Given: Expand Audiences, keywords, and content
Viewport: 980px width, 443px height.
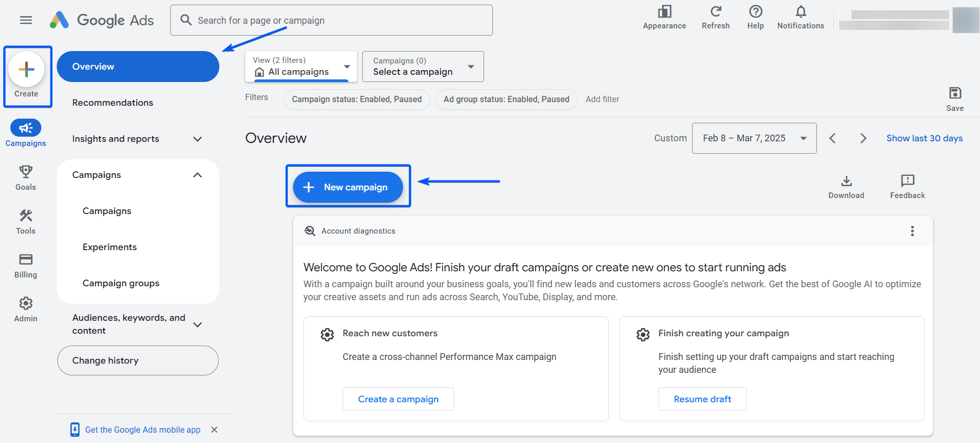Looking at the screenshot, I should click(137, 324).
